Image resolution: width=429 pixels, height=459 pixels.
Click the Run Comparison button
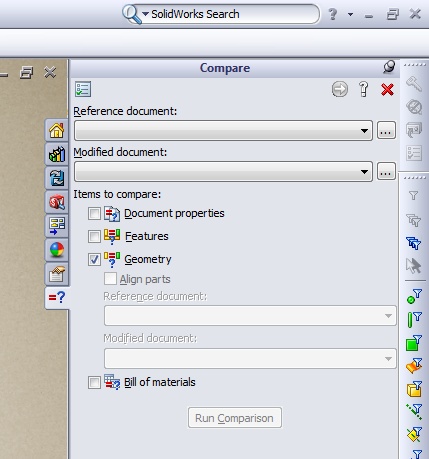pyautogui.click(x=235, y=418)
